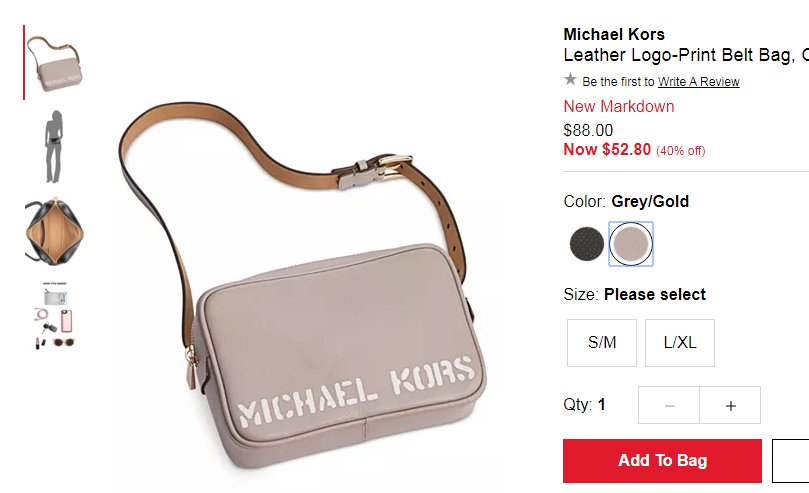The width and height of the screenshot is (809, 493).
Task: Choose the S/M size option
Action: pos(602,343)
